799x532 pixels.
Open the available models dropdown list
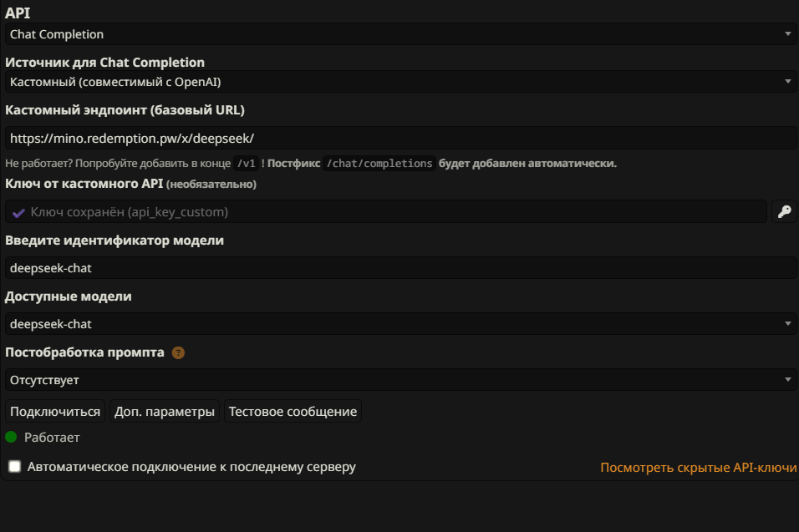coord(400,324)
